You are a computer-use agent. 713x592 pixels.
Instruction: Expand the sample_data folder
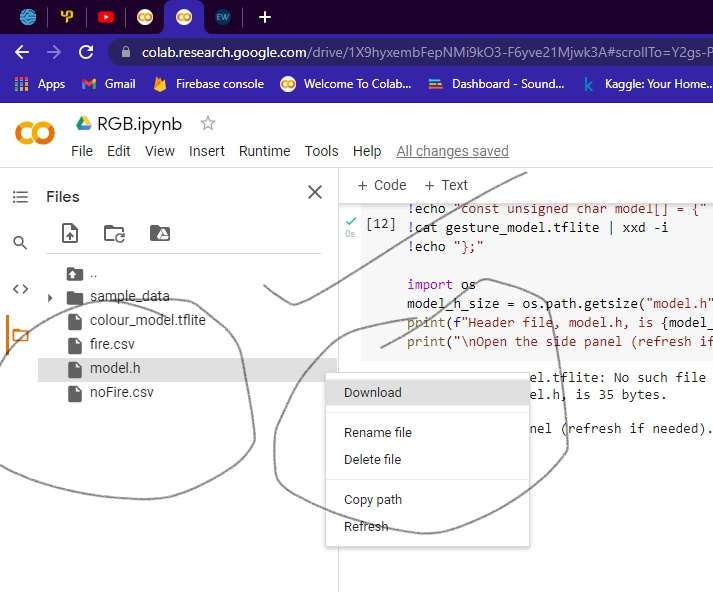coord(50,298)
